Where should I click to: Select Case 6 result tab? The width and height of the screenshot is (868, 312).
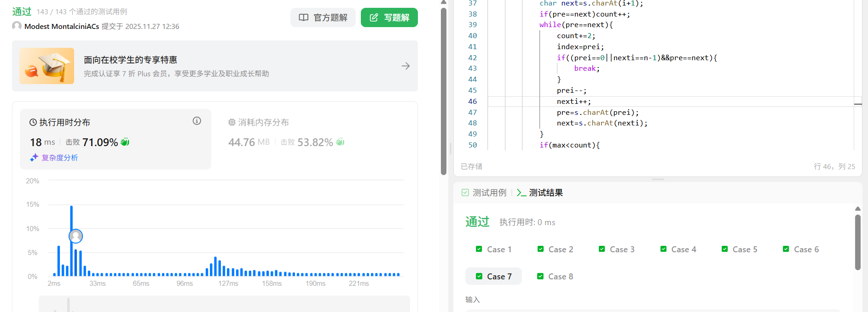point(801,249)
